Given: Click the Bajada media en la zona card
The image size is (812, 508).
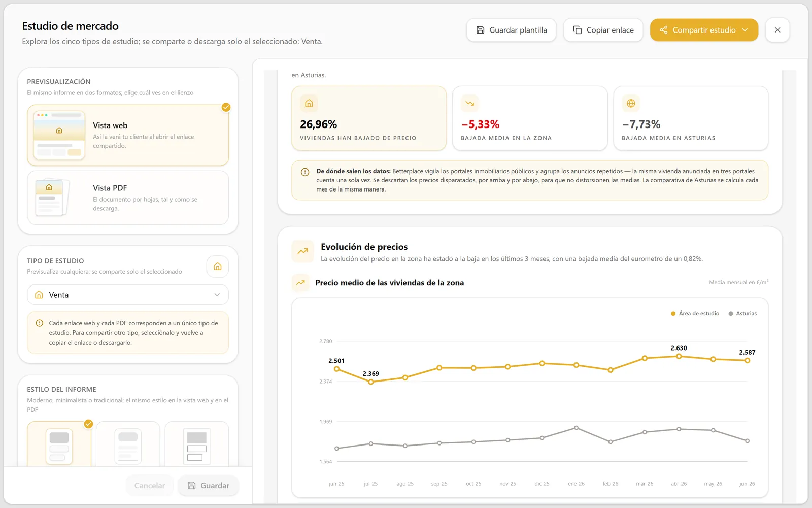Looking at the screenshot, I should pyautogui.click(x=530, y=118).
